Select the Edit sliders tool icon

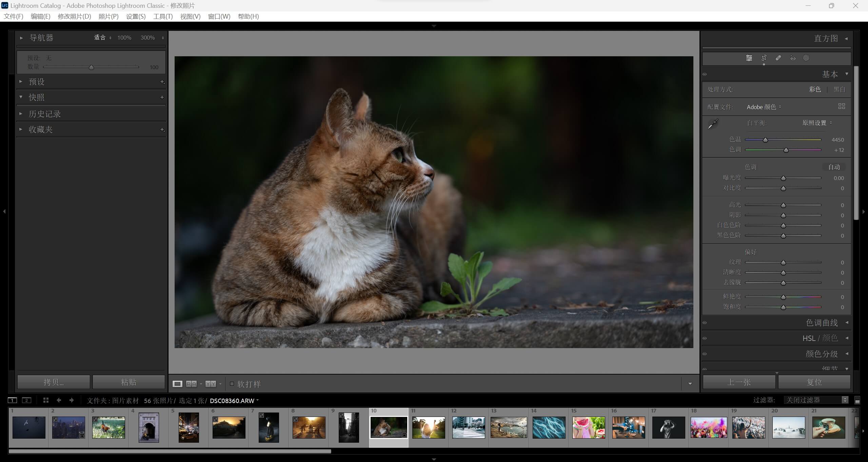coord(749,58)
